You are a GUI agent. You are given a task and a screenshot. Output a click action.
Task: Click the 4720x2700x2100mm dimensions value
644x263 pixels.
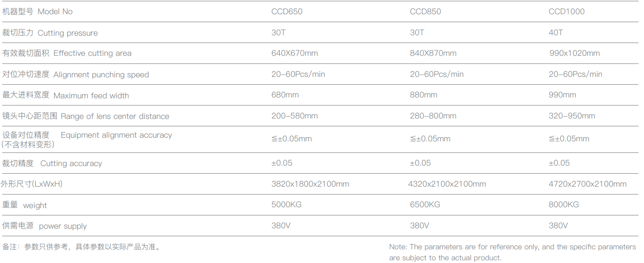[x=587, y=184]
